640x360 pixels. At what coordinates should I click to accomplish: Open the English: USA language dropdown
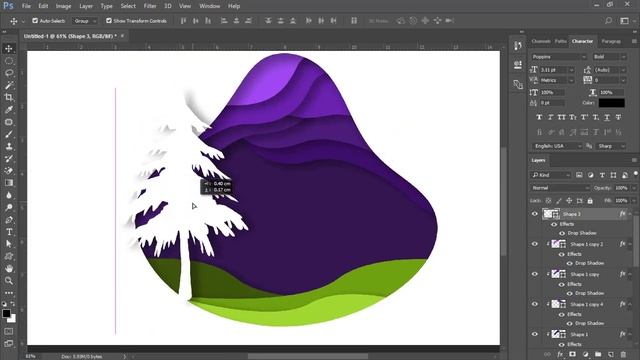pos(557,146)
